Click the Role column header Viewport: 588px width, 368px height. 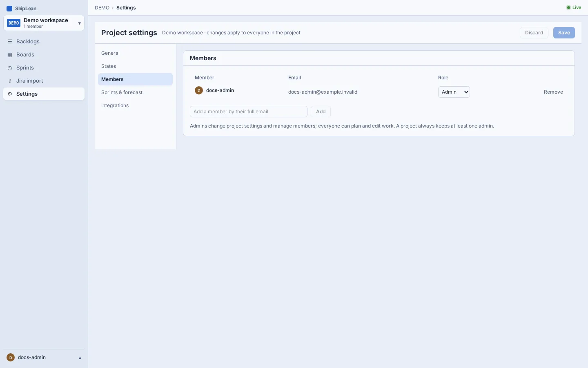click(443, 78)
